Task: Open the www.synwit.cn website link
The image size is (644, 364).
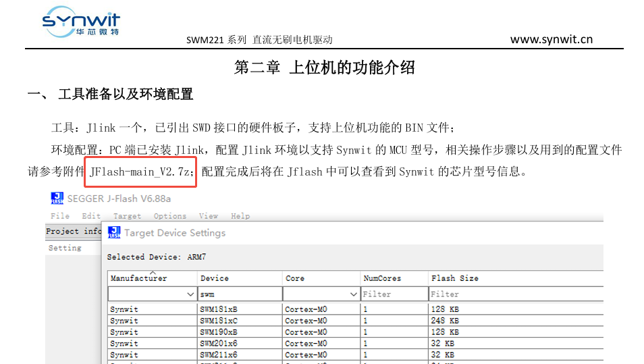Action: coord(551,39)
